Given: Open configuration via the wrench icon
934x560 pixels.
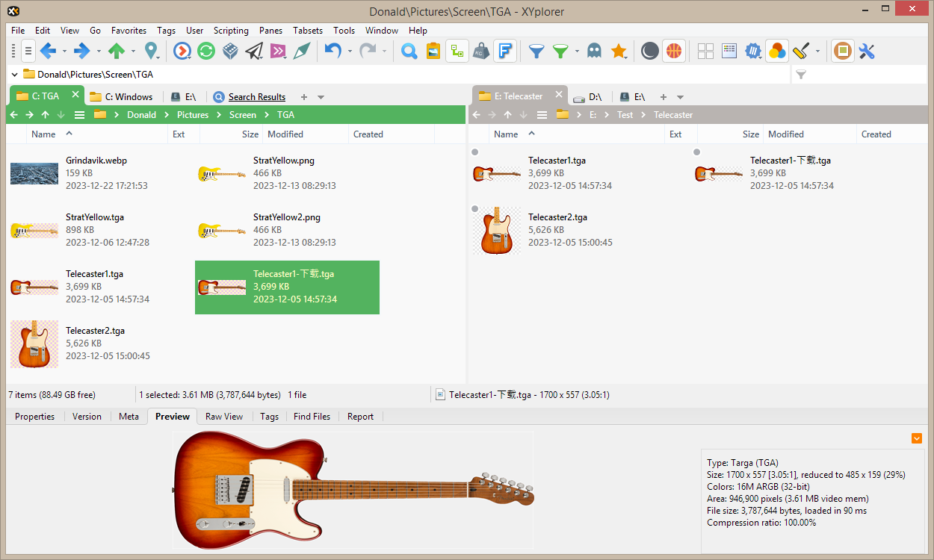Looking at the screenshot, I should pos(867,51).
